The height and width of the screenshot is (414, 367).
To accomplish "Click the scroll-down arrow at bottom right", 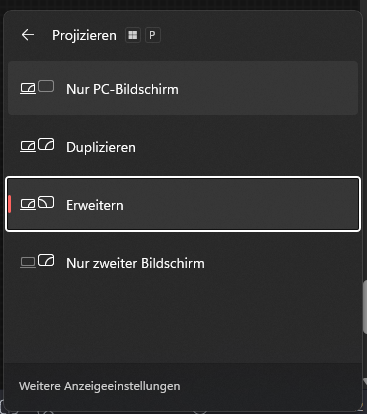I will coord(365,382).
